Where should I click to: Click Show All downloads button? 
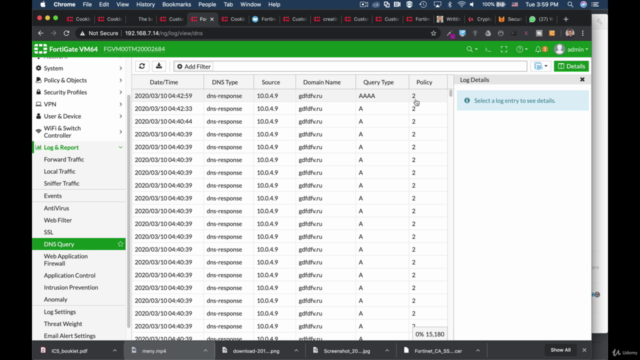pyautogui.click(x=560, y=350)
